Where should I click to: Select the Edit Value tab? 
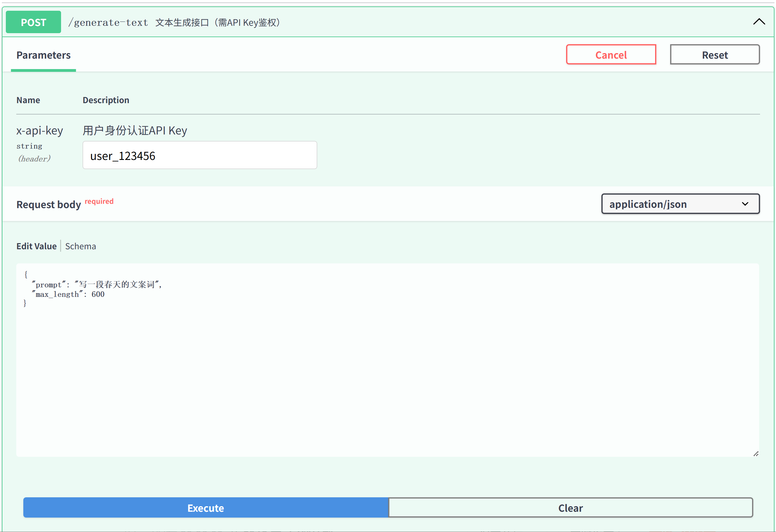coord(37,246)
